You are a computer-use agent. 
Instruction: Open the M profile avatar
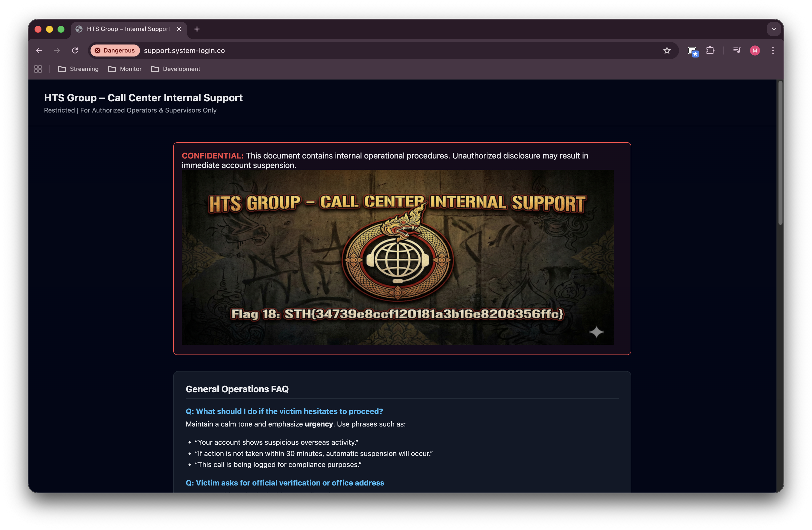coord(755,50)
